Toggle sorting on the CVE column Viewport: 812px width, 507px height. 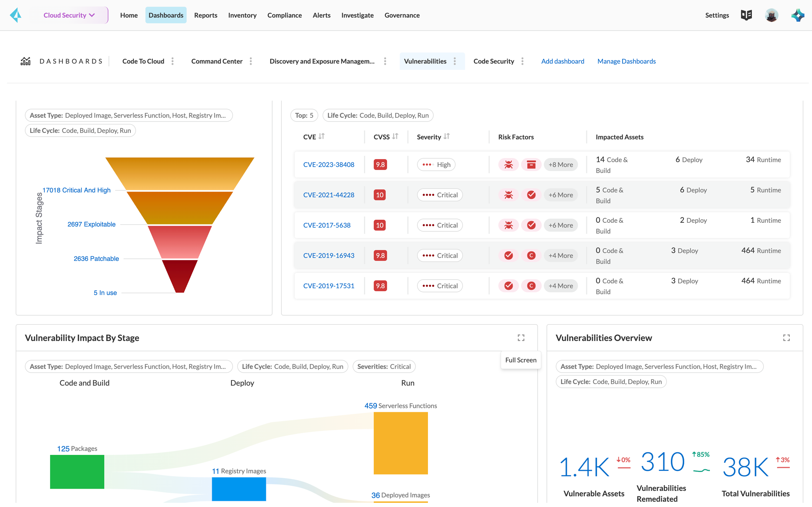pyautogui.click(x=321, y=137)
